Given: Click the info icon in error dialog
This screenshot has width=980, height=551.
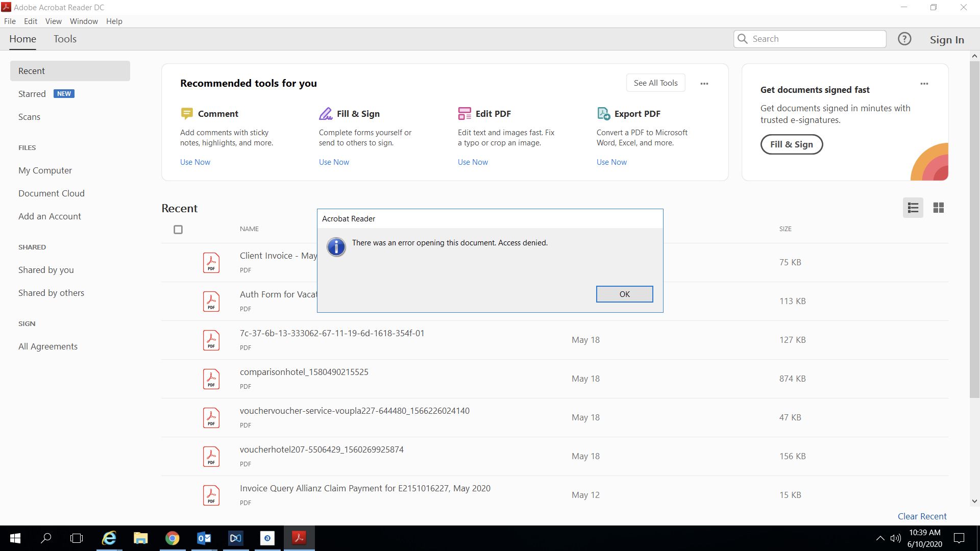Looking at the screenshot, I should tap(336, 247).
